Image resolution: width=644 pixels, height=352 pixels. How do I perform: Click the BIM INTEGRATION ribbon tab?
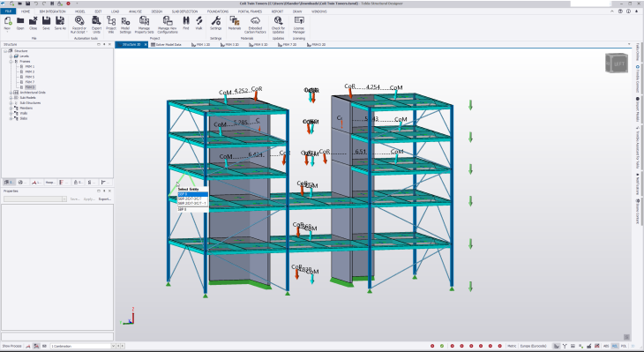[53, 11]
